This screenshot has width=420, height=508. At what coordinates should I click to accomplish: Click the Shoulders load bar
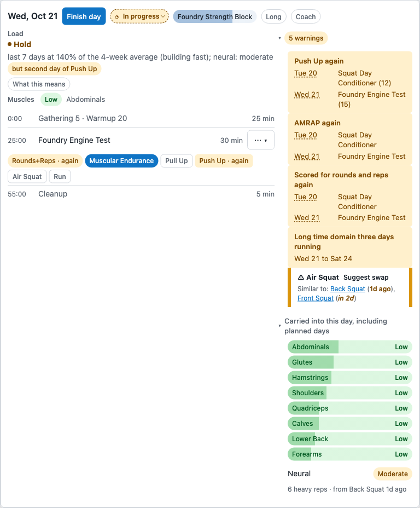tap(350, 392)
